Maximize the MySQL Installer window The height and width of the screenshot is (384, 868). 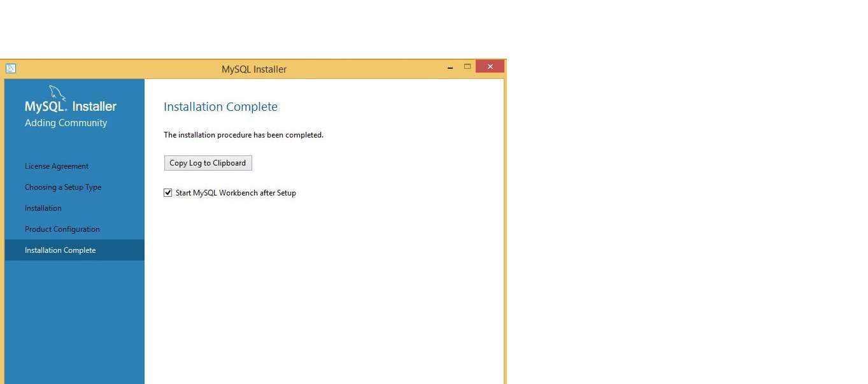click(x=467, y=67)
